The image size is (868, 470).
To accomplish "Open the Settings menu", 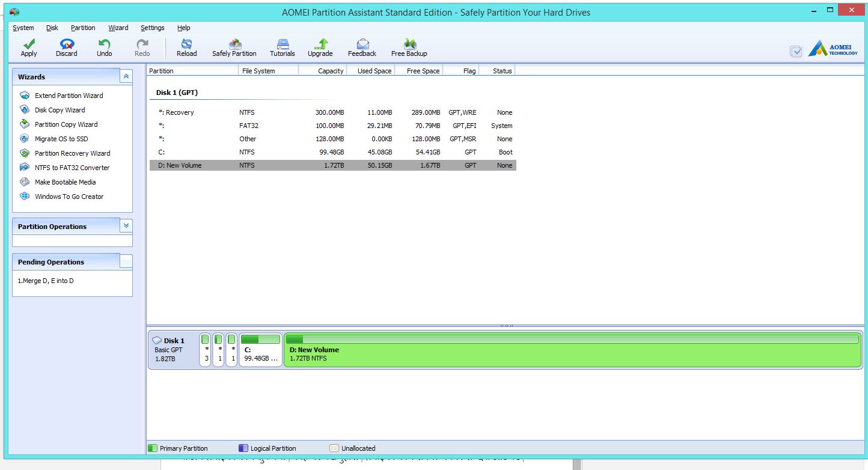I will point(153,28).
